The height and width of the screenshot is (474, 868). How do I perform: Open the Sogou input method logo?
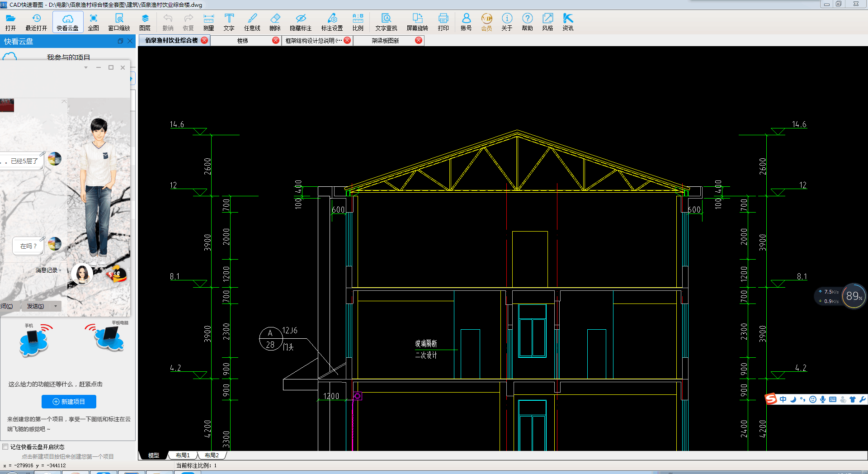(x=771, y=399)
